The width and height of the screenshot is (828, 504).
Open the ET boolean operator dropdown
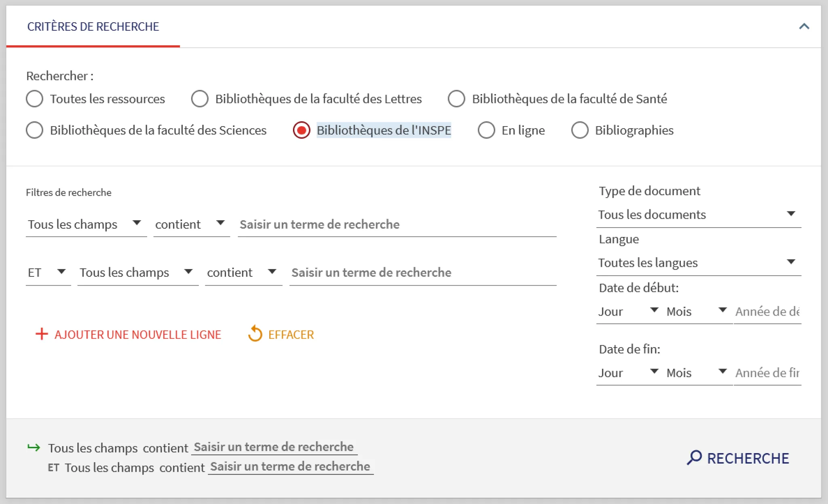click(48, 272)
